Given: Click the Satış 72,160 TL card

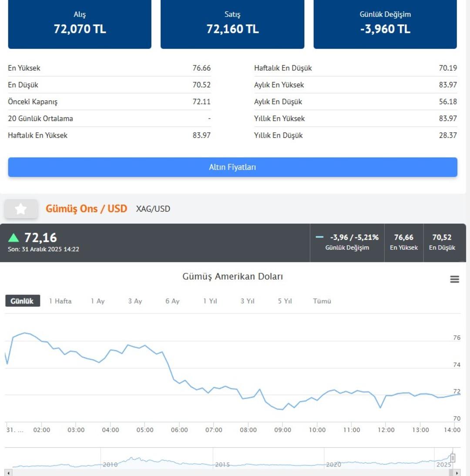Looking at the screenshot, I should (232, 24).
